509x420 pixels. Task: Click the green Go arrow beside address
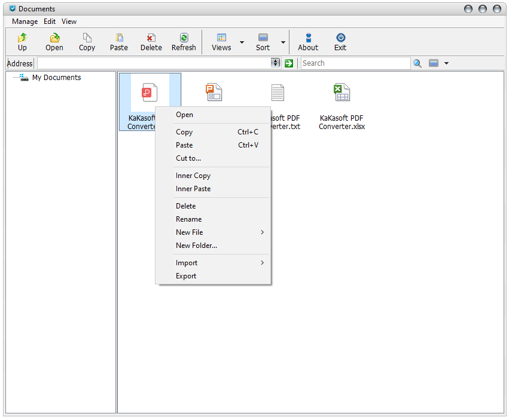click(289, 63)
